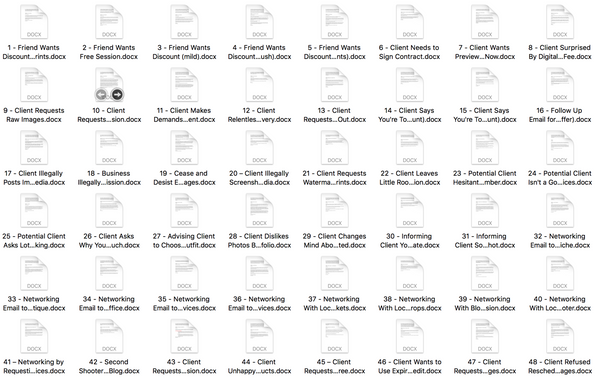Select the label '43 - Client Requests...sion.docx'
Viewport: 600px width, 380px height.
point(184,366)
